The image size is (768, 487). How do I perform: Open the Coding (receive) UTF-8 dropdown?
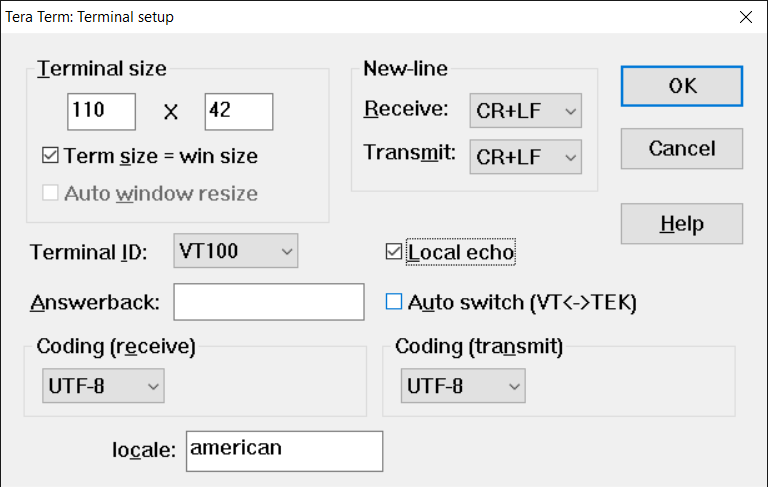103,385
